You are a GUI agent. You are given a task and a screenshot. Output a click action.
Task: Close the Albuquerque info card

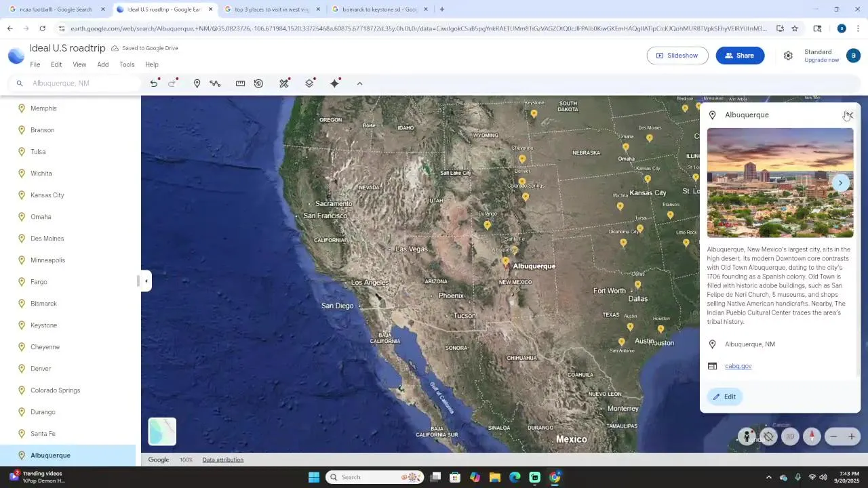(849, 115)
